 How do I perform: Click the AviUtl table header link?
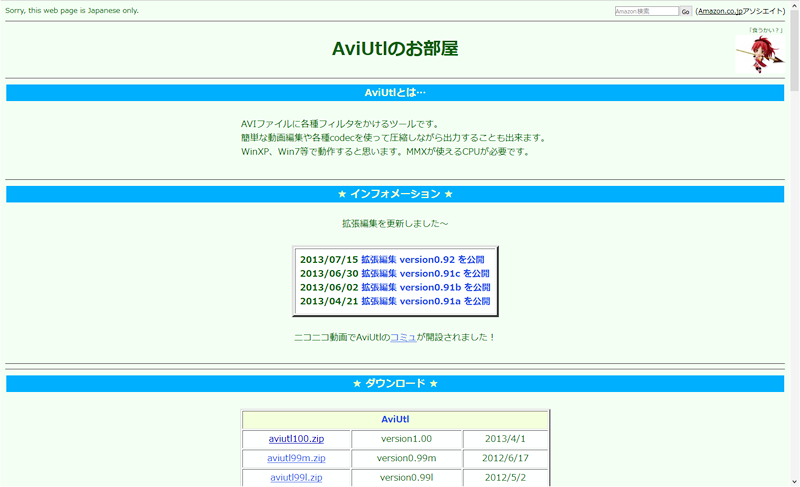(395, 419)
